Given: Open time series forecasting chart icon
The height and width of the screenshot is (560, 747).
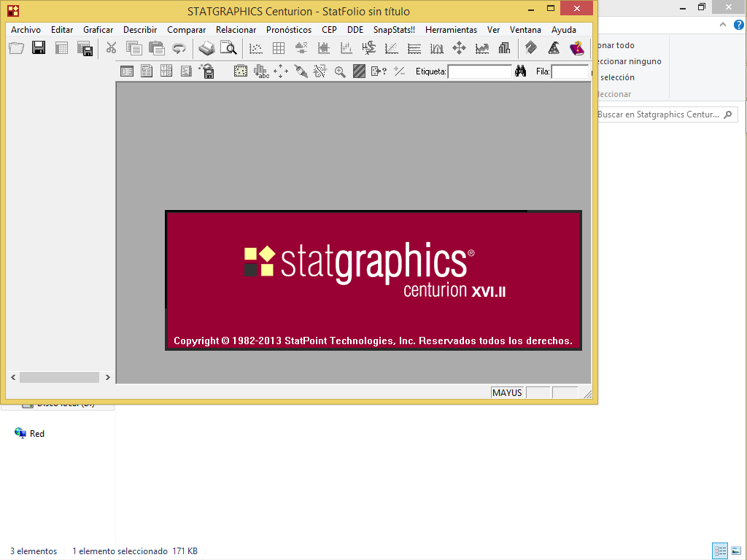Looking at the screenshot, I should tap(481, 48).
